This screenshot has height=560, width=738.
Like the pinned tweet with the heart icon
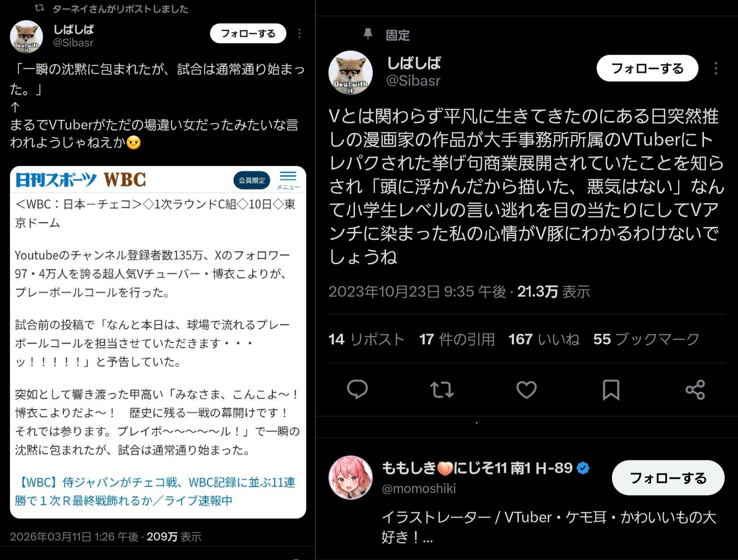tap(526, 390)
